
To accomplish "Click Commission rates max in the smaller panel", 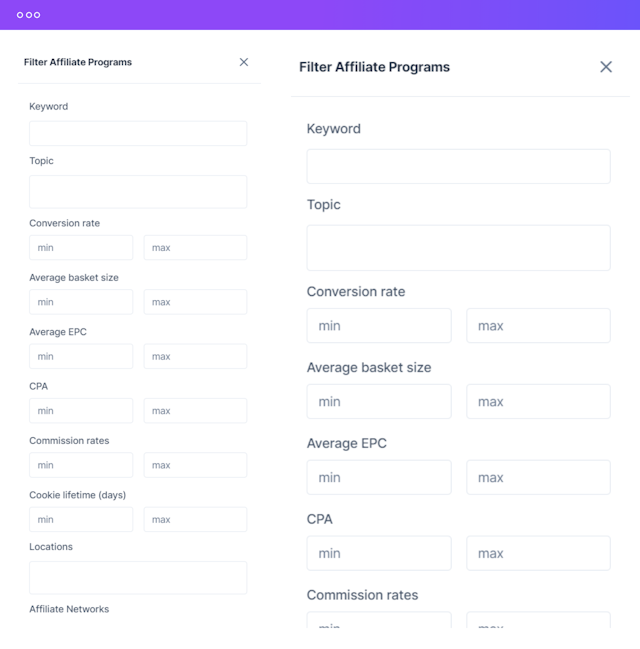I will (195, 465).
